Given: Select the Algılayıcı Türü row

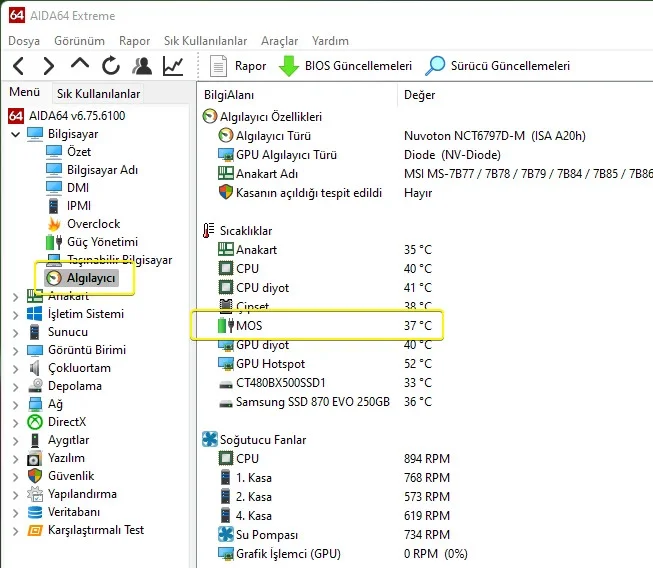Looking at the screenshot, I should click(402, 136).
